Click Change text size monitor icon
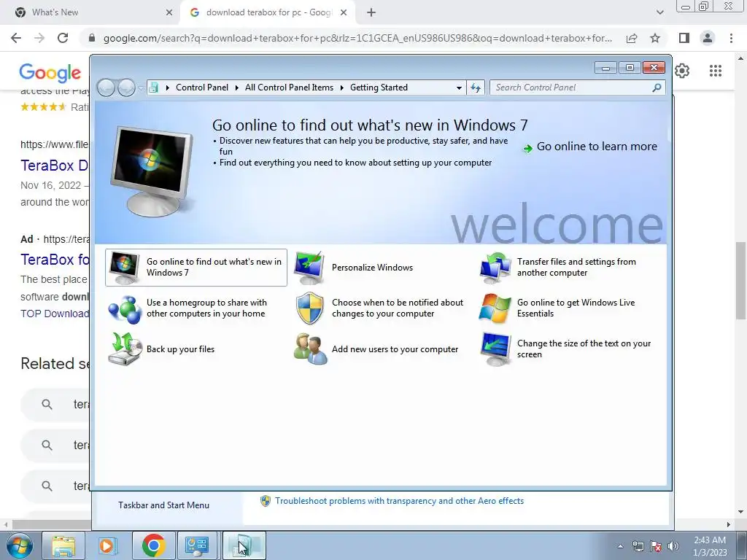The height and width of the screenshot is (560, 747). point(495,349)
